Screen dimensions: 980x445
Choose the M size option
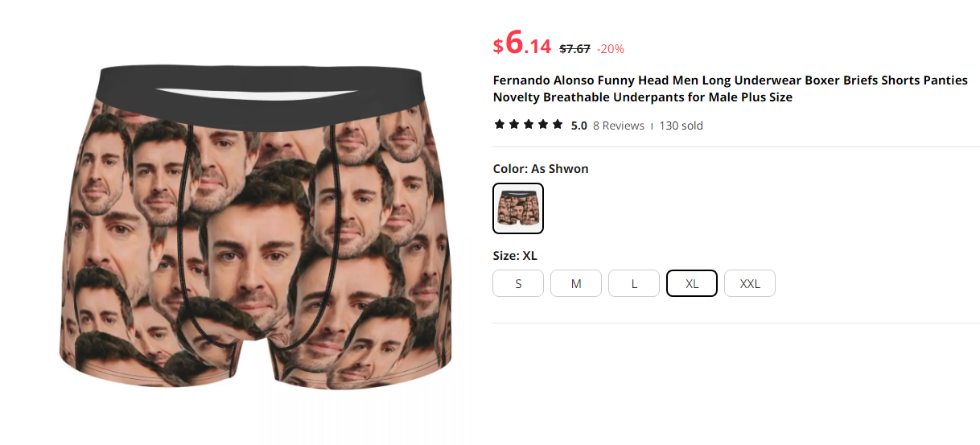576,283
